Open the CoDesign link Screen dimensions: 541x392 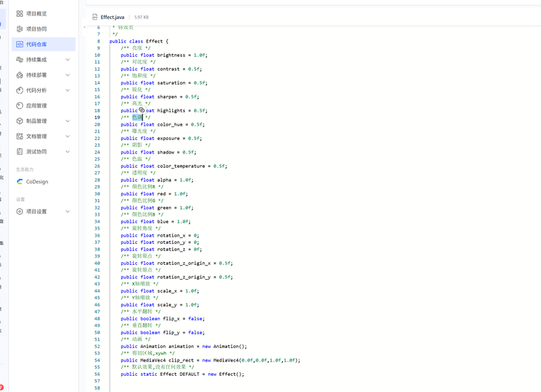(x=37, y=182)
